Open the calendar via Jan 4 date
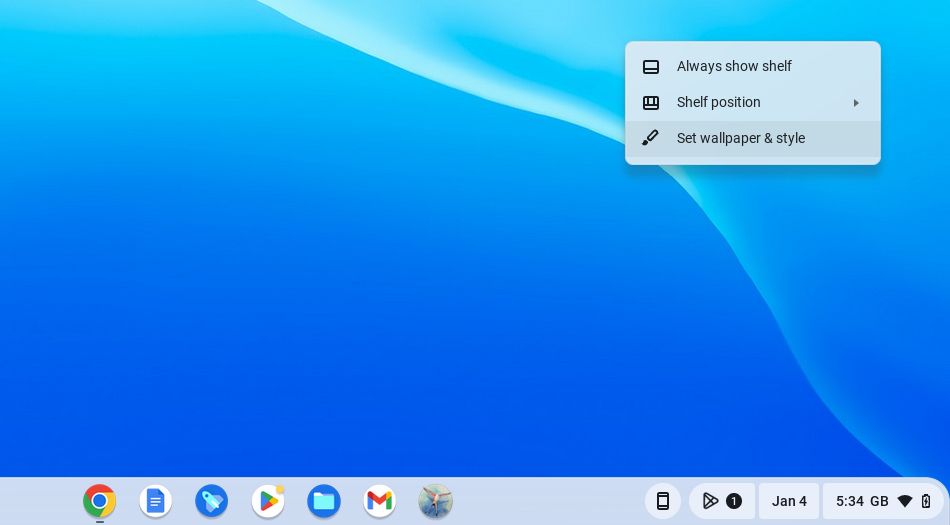Screen dimensions: 950x525 pos(789,501)
